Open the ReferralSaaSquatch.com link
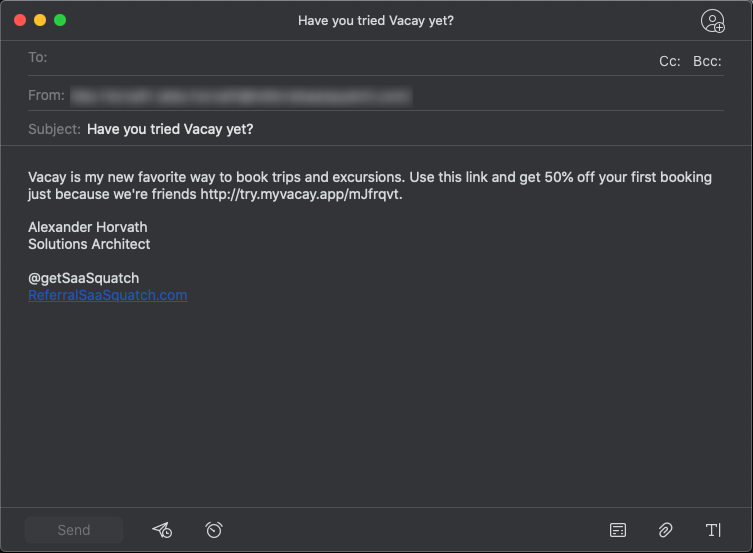Screen dimensions: 753x553 click(108, 295)
